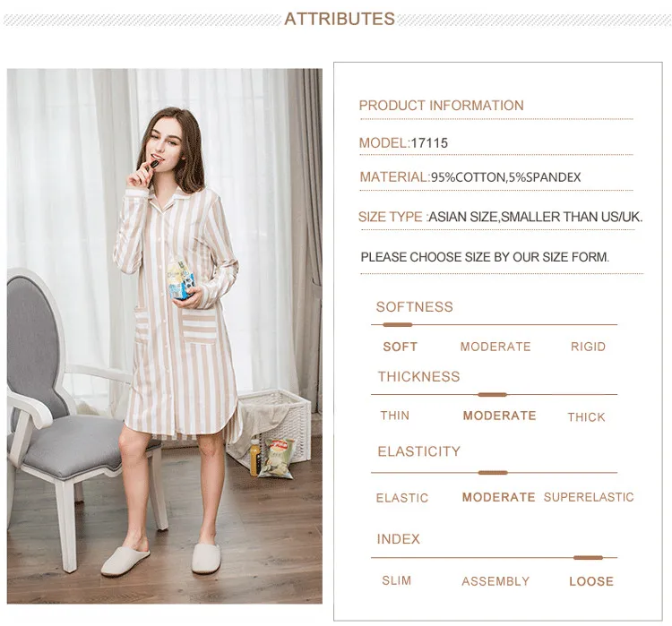The image size is (672, 626).
Task: Click the model number 17115 text
Action: click(x=429, y=143)
